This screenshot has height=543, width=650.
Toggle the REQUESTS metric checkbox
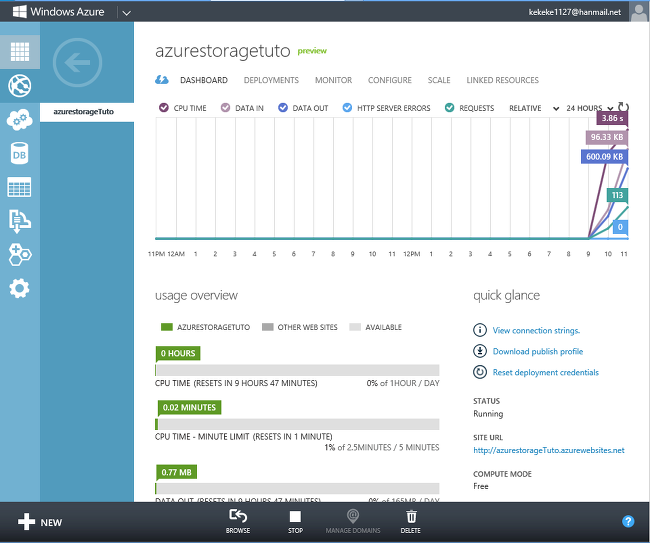[449, 108]
